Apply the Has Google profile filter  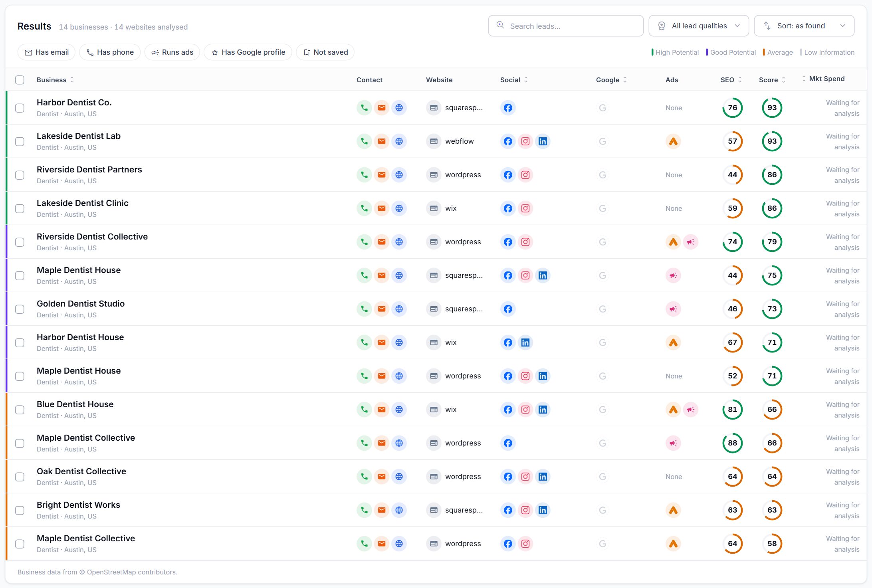(248, 52)
